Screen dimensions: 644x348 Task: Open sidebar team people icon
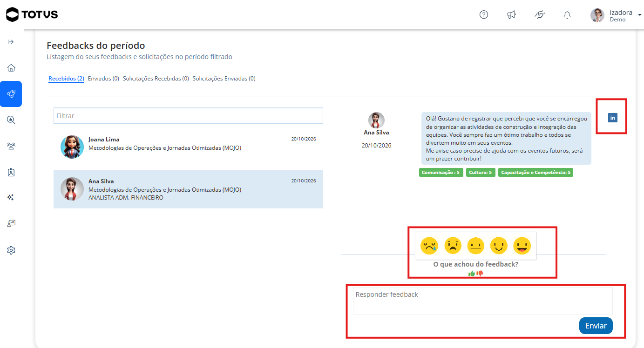(11, 146)
